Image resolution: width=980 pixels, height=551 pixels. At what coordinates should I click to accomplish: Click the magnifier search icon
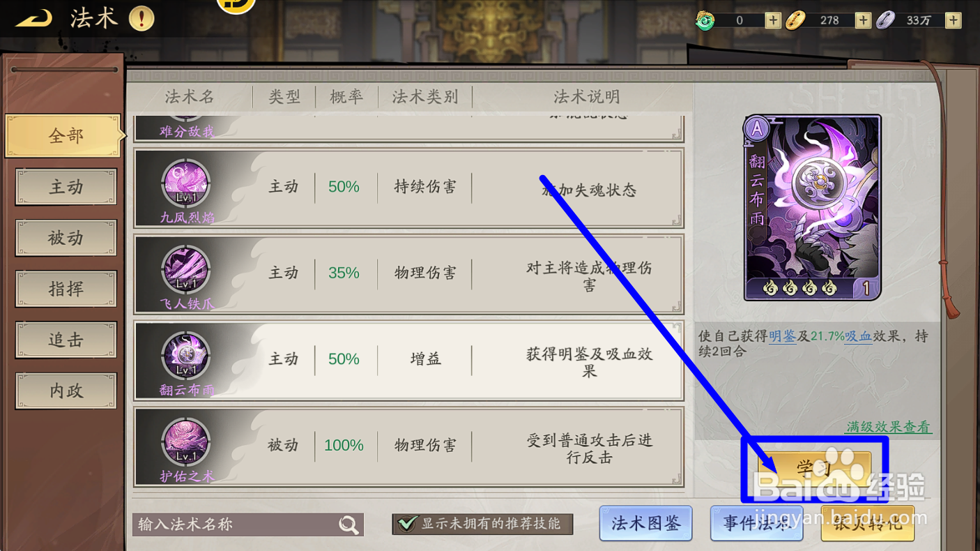pyautogui.click(x=349, y=524)
